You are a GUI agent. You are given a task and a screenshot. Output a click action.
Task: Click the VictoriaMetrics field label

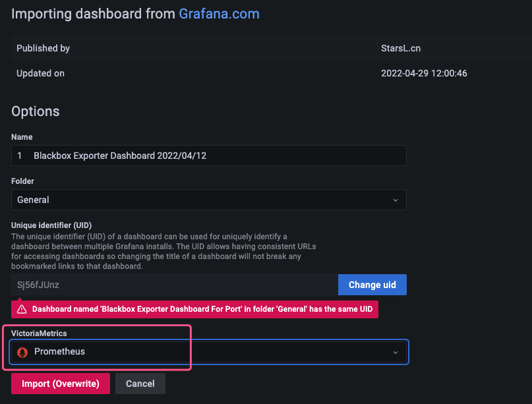pos(39,333)
